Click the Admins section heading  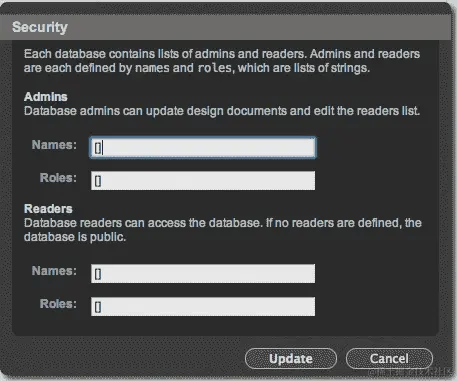click(x=46, y=97)
